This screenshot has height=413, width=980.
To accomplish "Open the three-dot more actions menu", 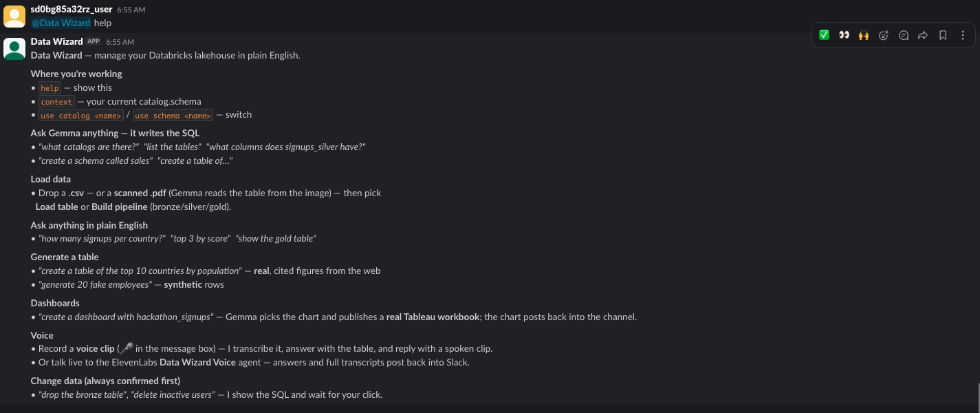I will click(x=963, y=35).
